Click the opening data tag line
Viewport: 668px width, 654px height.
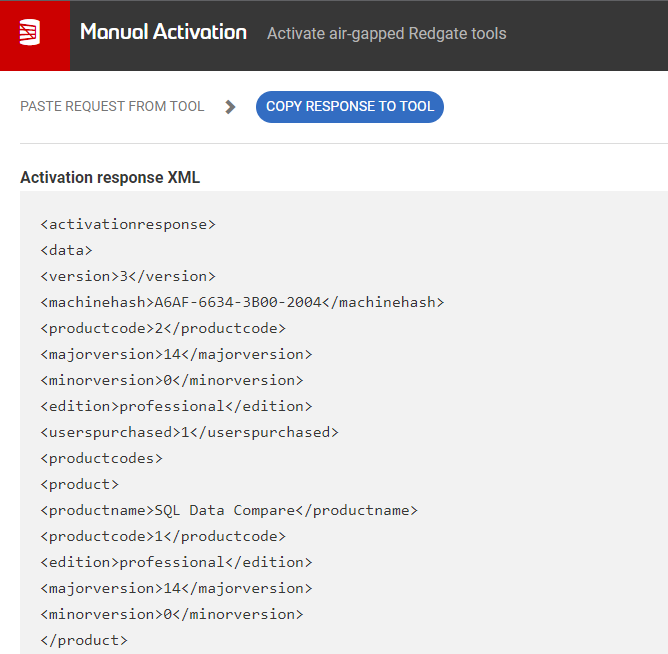66,250
